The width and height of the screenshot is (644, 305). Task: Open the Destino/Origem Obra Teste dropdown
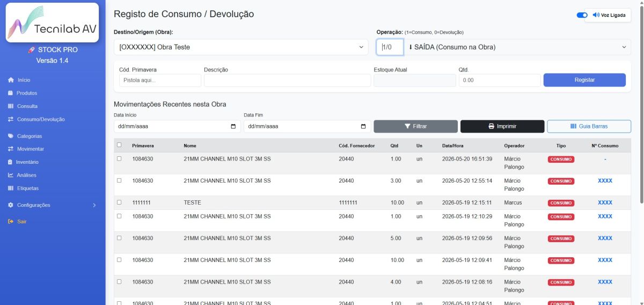[241, 47]
